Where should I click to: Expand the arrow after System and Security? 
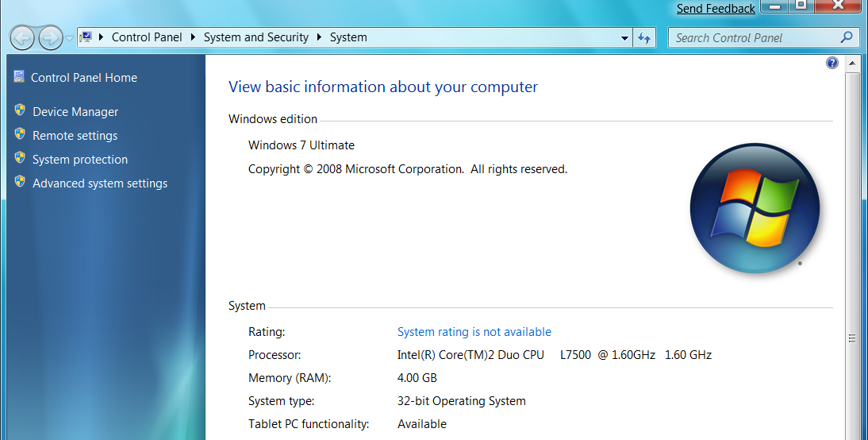point(320,37)
